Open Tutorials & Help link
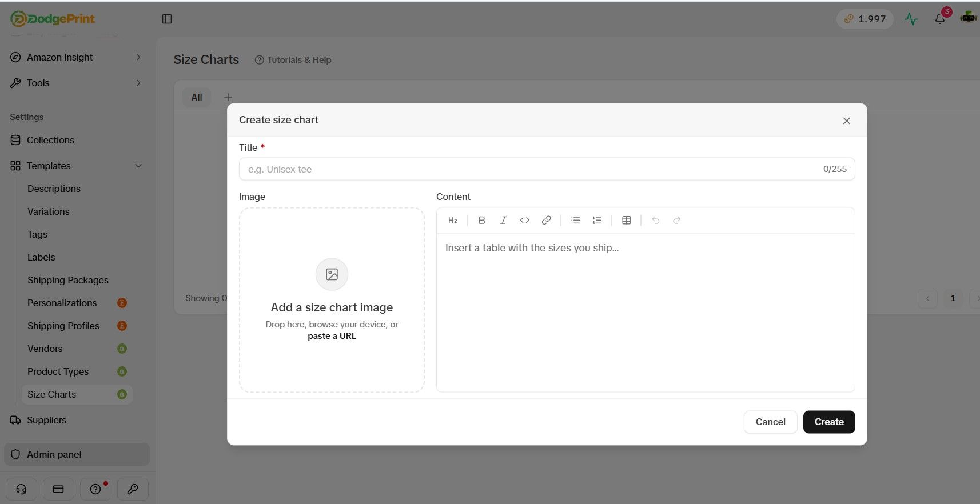This screenshot has height=504, width=980. click(293, 60)
